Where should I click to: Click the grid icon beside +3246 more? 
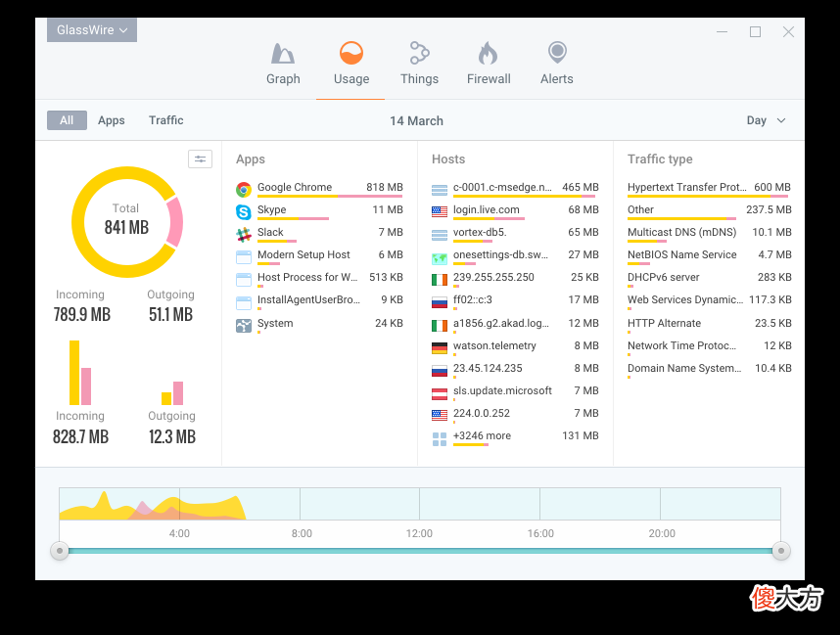tap(440, 439)
